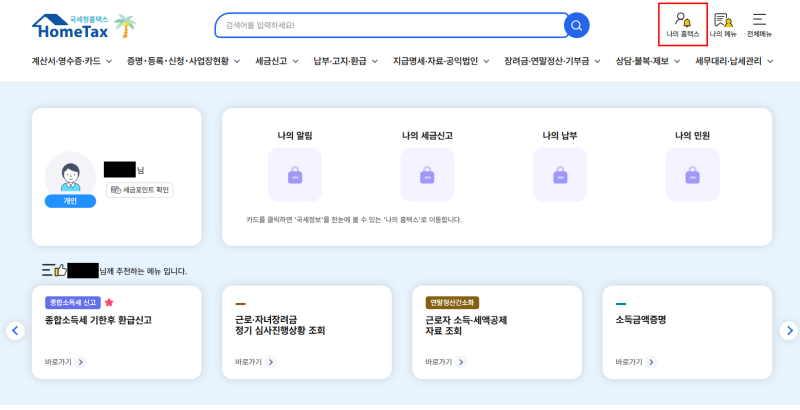The width and height of the screenshot is (800, 410).
Task: Click the pink star on 종합소득세 card
Action: (x=109, y=302)
